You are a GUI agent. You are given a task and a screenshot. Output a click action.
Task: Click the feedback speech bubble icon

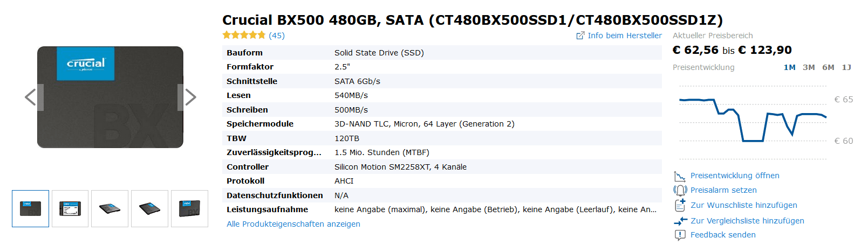point(680,235)
